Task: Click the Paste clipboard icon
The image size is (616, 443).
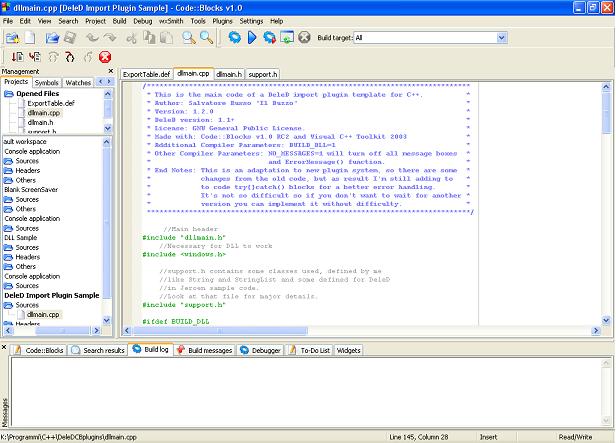Action: pyautogui.click(x=167, y=38)
